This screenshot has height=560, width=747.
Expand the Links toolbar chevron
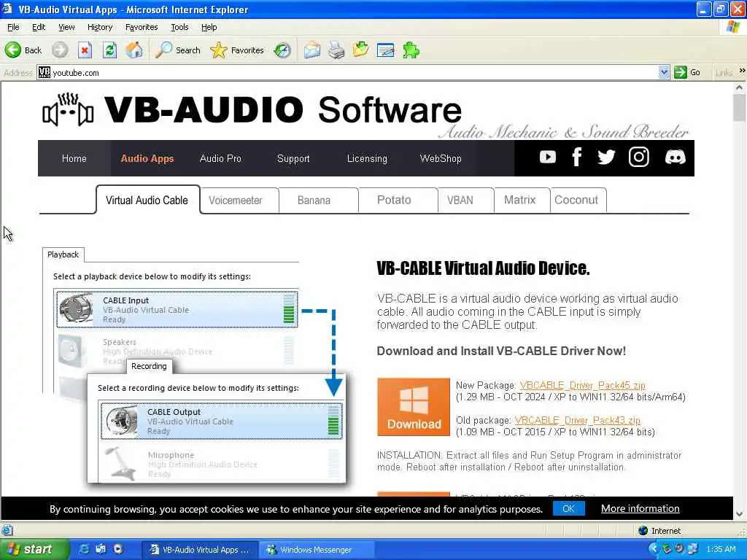(x=742, y=71)
